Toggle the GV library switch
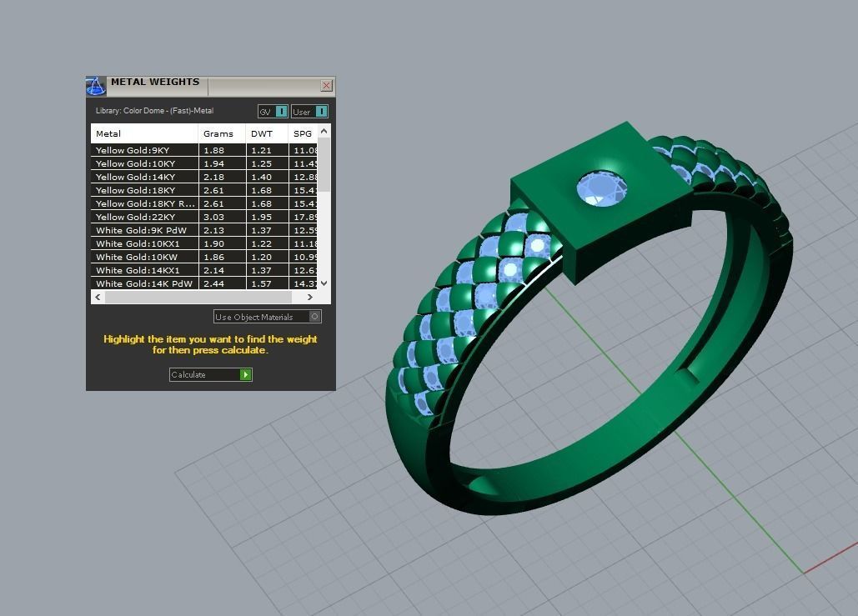858x616 pixels. coord(273,112)
